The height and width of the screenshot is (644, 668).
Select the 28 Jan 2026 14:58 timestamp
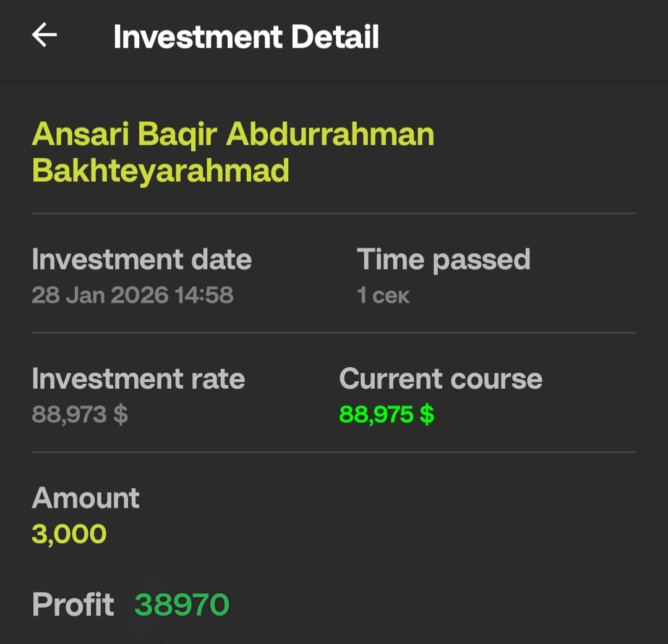click(132, 295)
